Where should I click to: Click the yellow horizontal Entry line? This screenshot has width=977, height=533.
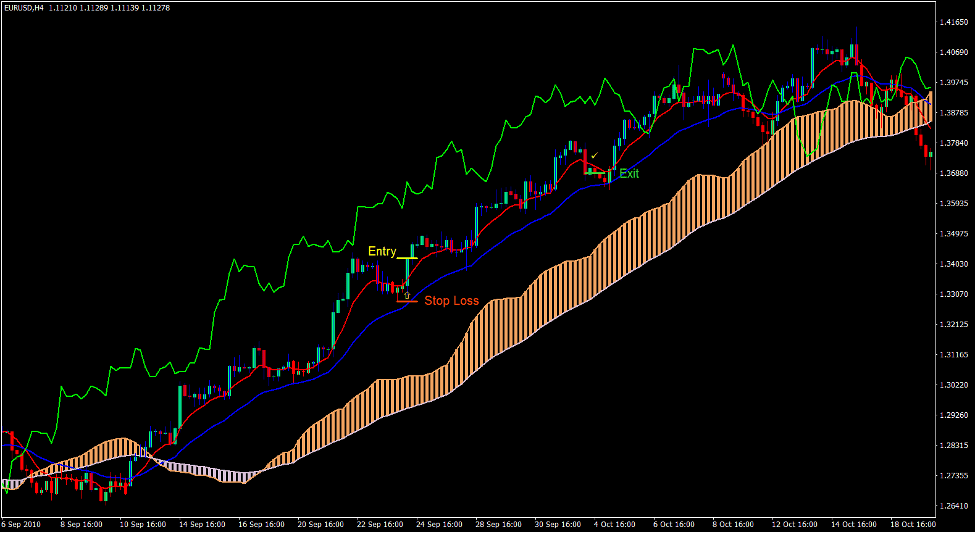(407, 258)
